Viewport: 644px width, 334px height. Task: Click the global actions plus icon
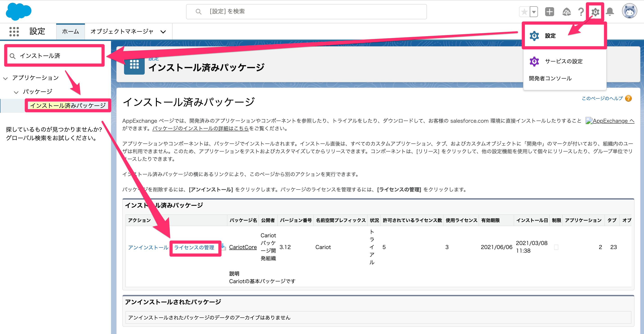(549, 12)
